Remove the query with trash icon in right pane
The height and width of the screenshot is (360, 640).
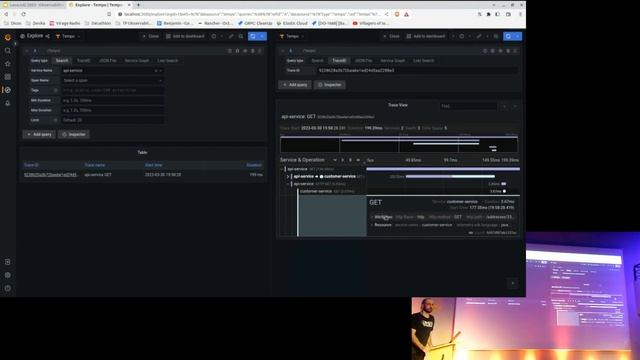coord(508,51)
